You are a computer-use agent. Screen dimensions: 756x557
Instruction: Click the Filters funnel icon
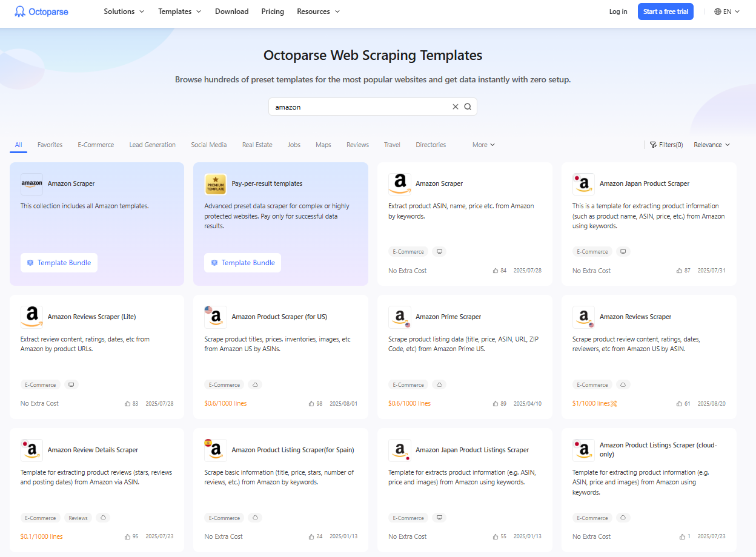653,145
